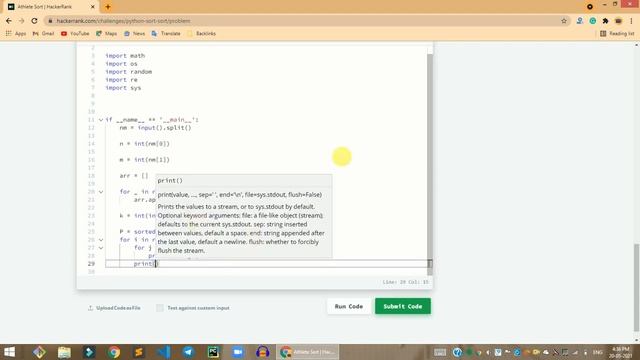
Task: Collapse the if __name__ block fold arrow
Action: click(x=101, y=120)
